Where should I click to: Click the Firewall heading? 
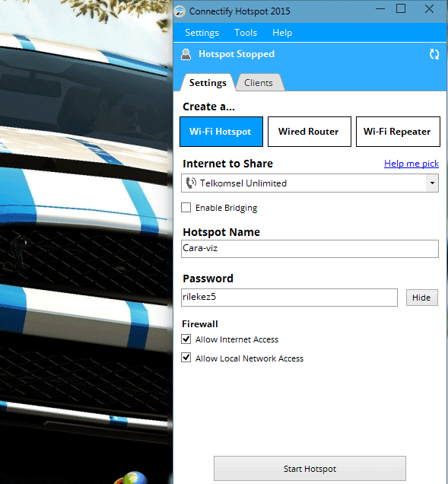200,323
